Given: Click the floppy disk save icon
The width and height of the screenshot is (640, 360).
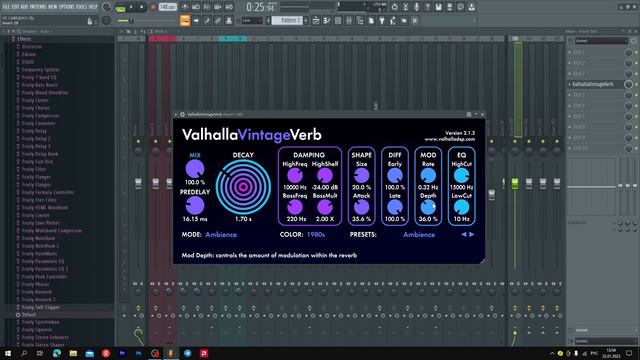Looking at the screenshot, I should (x=438, y=7).
